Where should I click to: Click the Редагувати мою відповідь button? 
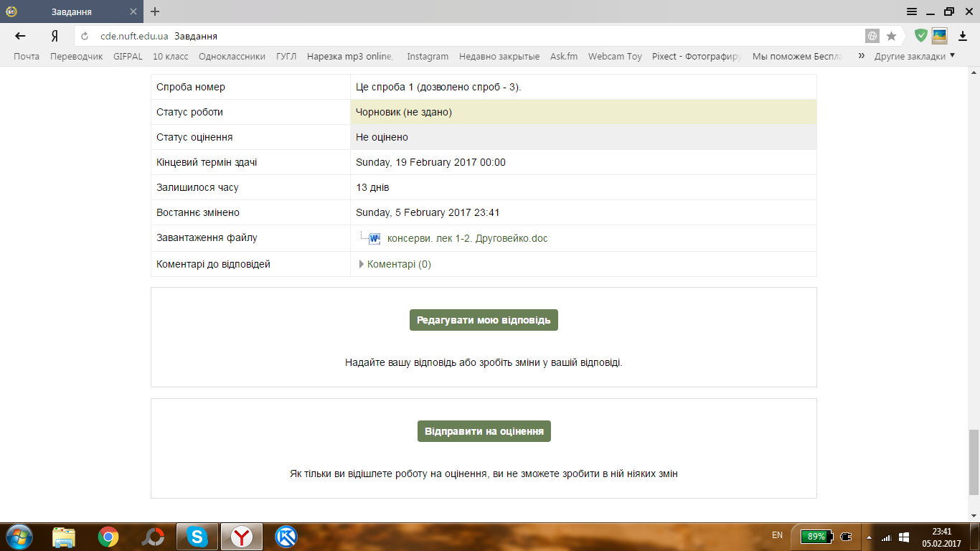click(484, 320)
